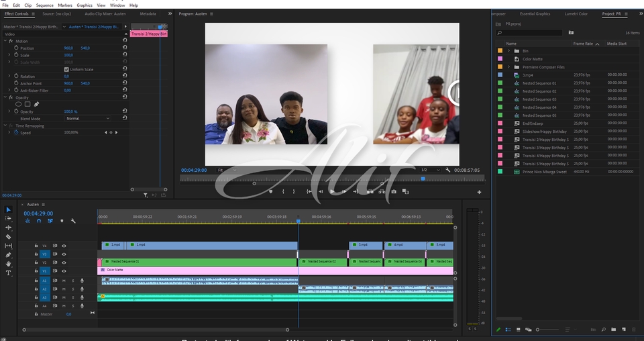Solo track A3
Image resolution: width=644 pixels, height=341 pixels.
coord(73,297)
